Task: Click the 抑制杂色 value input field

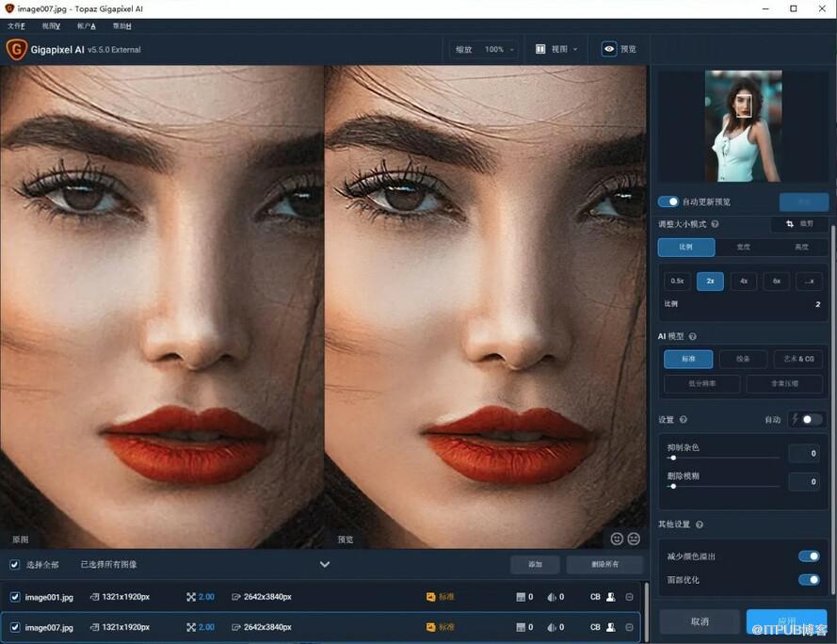Action: click(x=804, y=454)
